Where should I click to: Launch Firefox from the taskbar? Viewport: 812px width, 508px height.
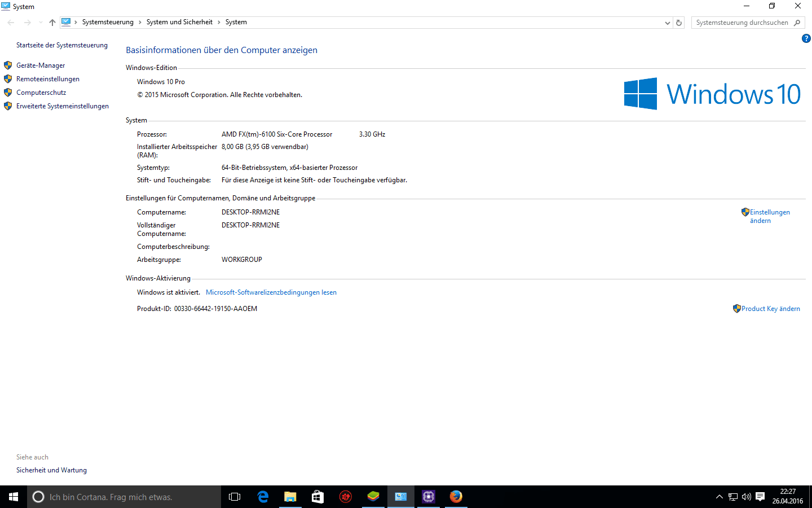click(x=456, y=497)
